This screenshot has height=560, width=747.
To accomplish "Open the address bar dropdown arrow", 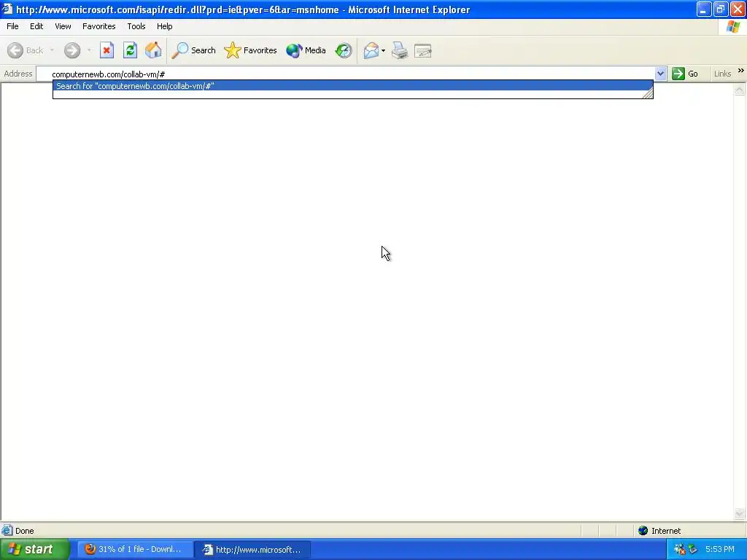I will tap(660, 74).
